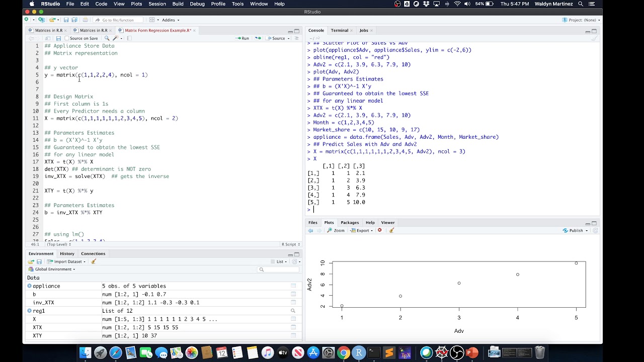Screen dimensions: 644x362
Task: Close the Matrix Form Regression Example.R tab
Action: (x=194, y=30)
